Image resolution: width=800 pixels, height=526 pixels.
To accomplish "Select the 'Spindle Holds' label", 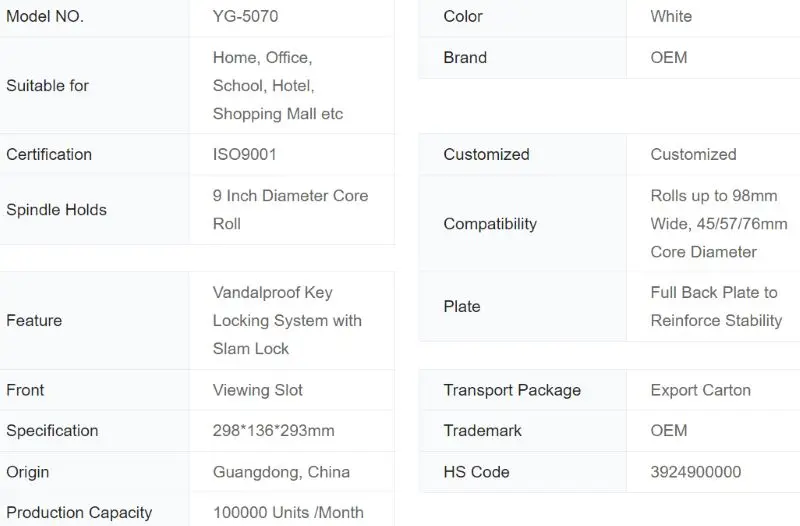I will tap(56, 210).
